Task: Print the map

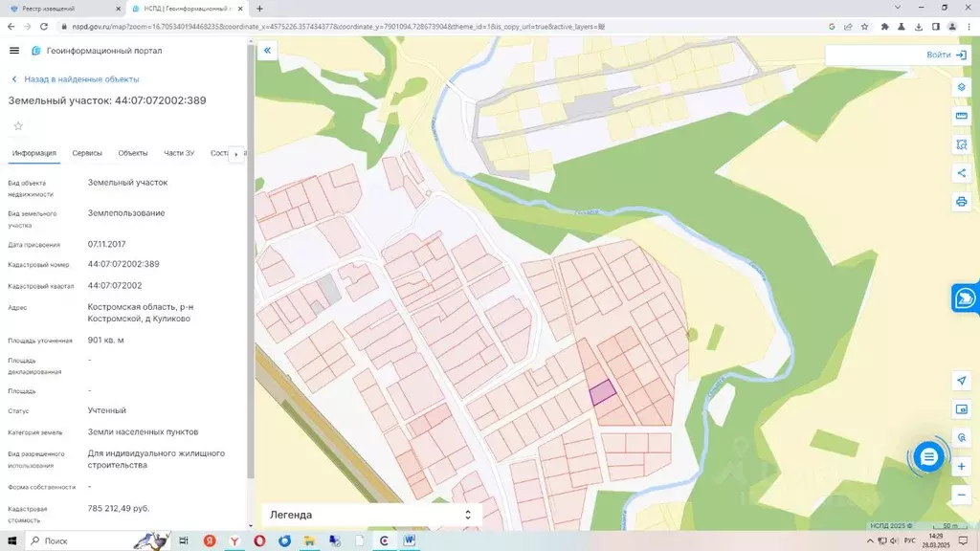Action: pos(961,202)
